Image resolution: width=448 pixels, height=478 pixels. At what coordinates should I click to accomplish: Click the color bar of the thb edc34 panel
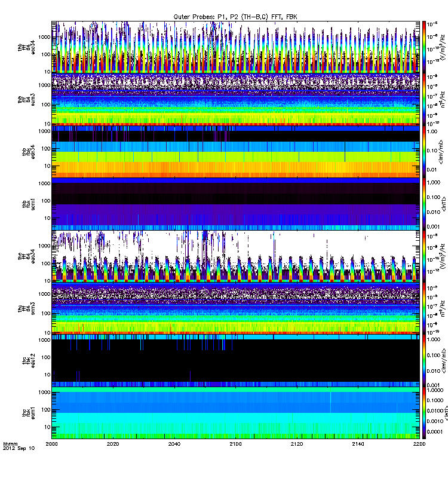coord(424,152)
